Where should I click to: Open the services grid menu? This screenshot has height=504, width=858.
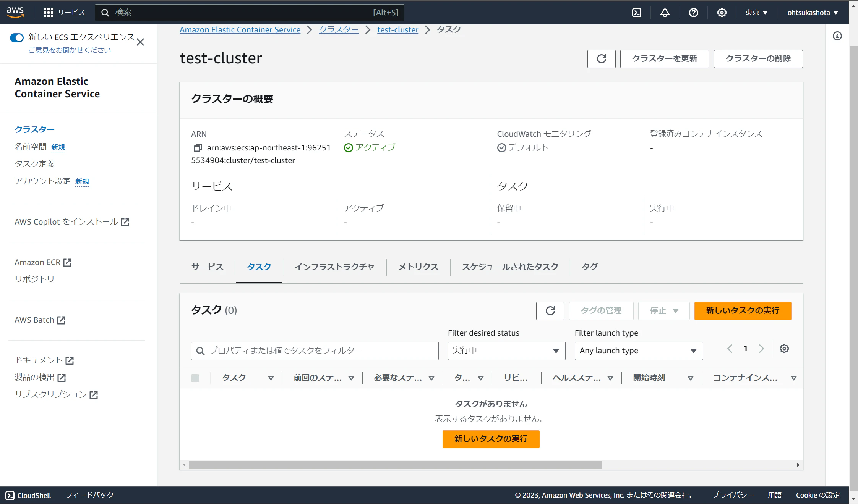click(48, 13)
